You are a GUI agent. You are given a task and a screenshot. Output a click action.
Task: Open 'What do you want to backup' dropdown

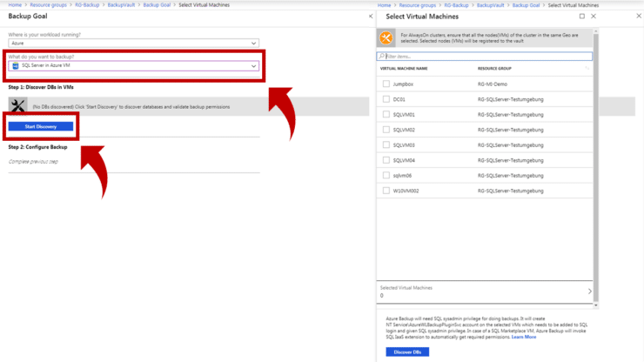pos(133,66)
